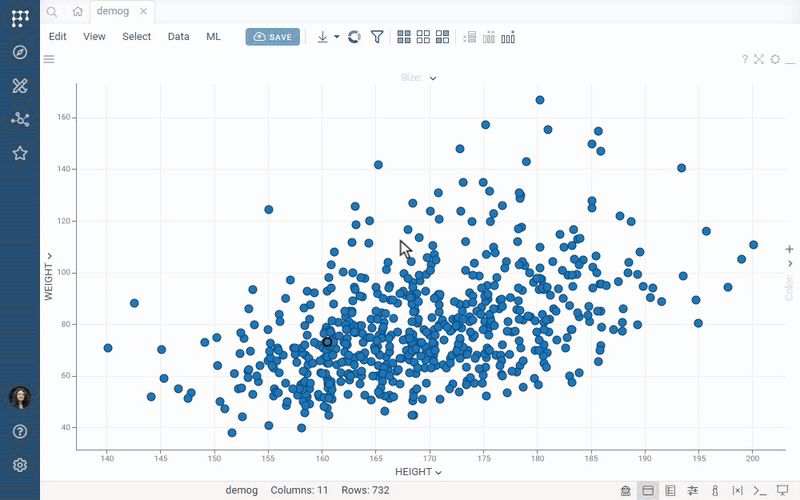Expand the download options dropdown arrow

pyautogui.click(x=337, y=37)
